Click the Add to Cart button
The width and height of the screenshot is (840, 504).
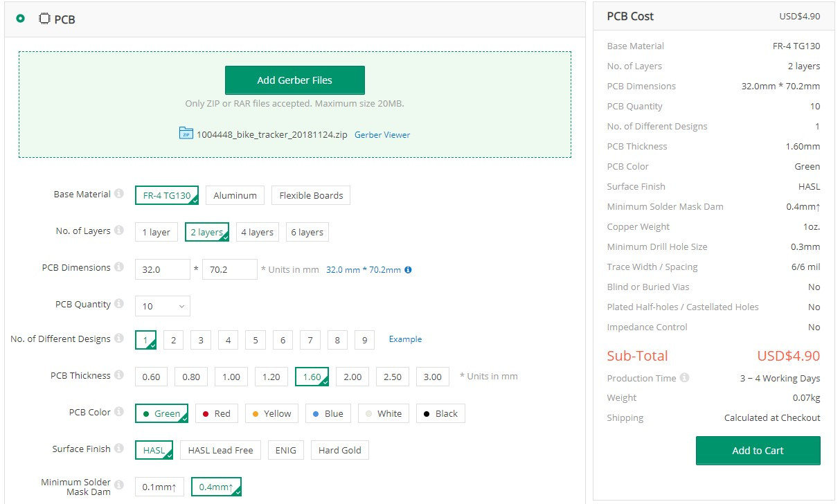pyautogui.click(x=758, y=450)
